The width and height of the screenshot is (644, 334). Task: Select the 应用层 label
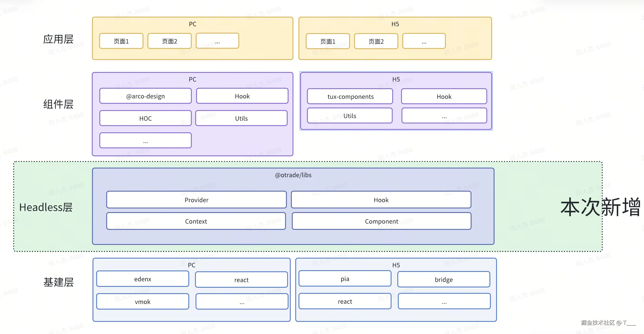coord(58,39)
